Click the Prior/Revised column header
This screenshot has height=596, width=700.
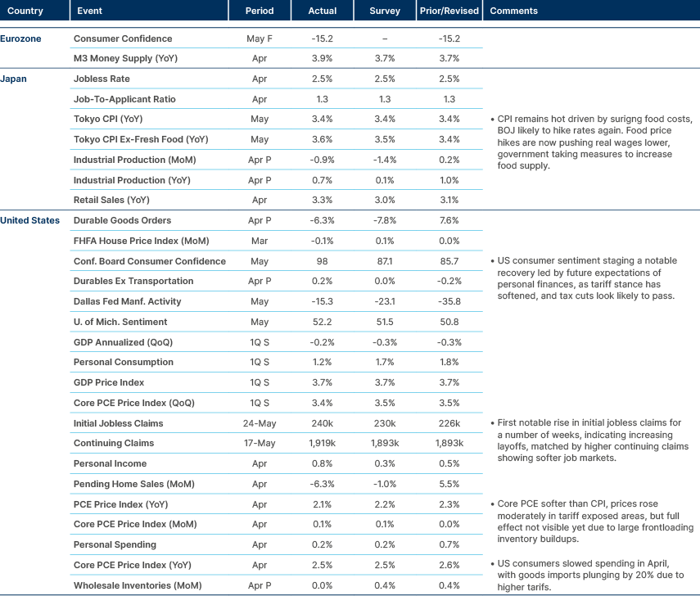point(448,11)
